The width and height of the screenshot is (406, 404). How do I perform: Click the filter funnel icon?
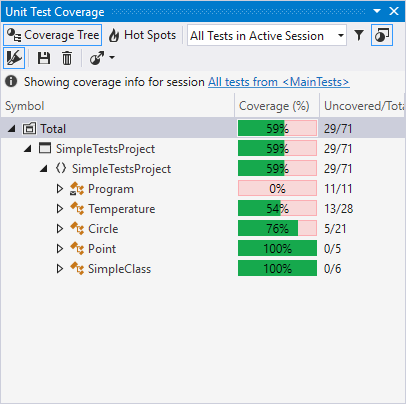click(359, 35)
